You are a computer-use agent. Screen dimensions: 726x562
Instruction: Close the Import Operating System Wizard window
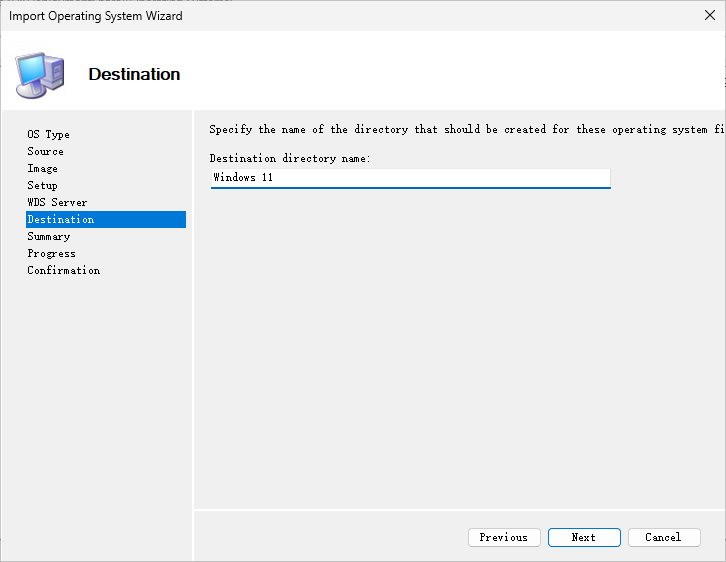(x=711, y=16)
